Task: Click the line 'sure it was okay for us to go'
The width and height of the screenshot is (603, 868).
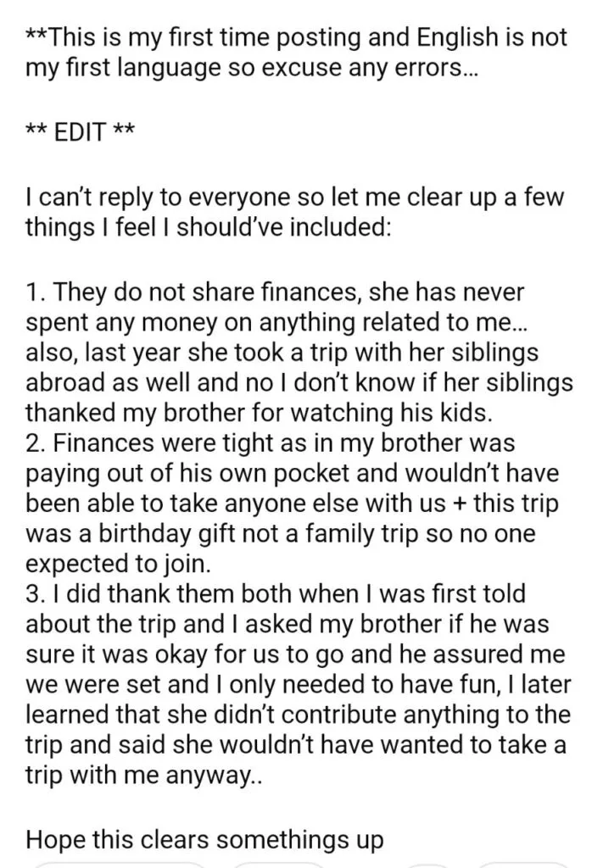Action: [296, 654]
